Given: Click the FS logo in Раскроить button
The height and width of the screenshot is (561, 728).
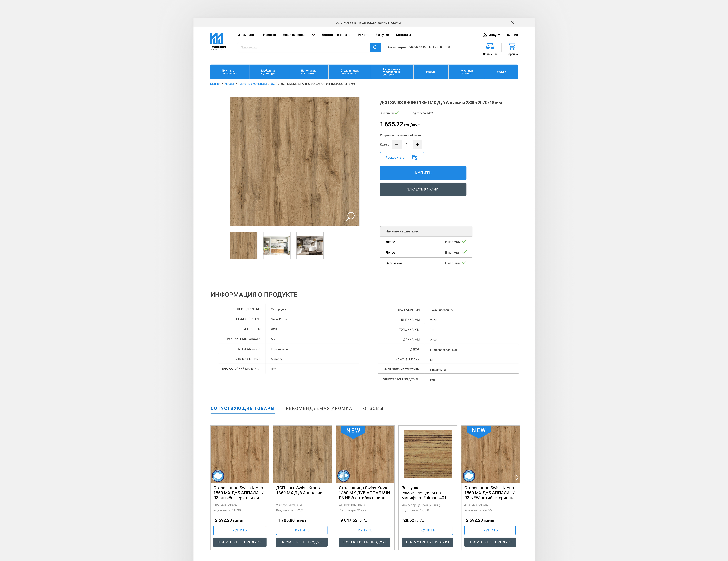Looking at the screenshot, I should tap(414, 158).
